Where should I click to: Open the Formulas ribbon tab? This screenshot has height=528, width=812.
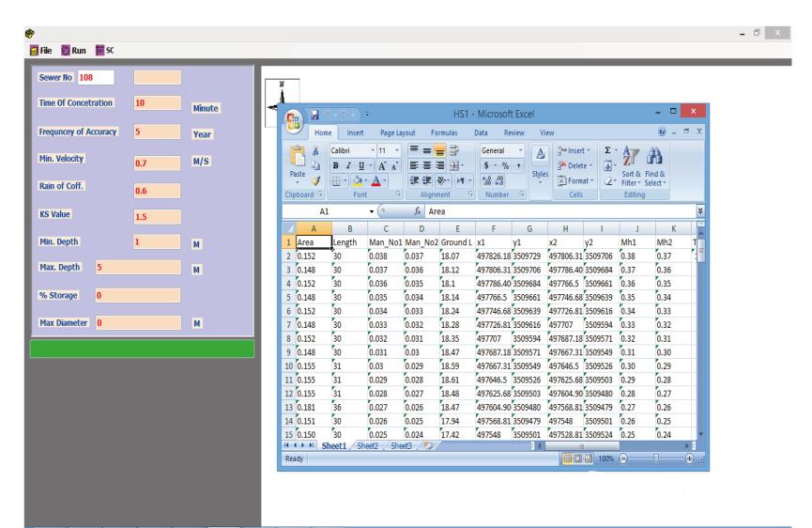[x=444, y=132]
